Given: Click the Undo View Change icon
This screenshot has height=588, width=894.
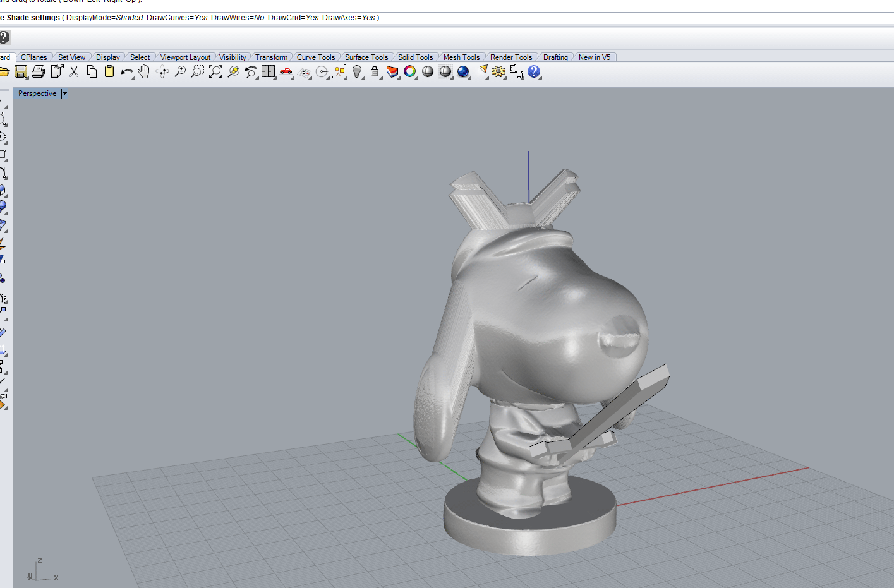Looking at the screenshot, I should pyautogui.click(x=251, y=72).
